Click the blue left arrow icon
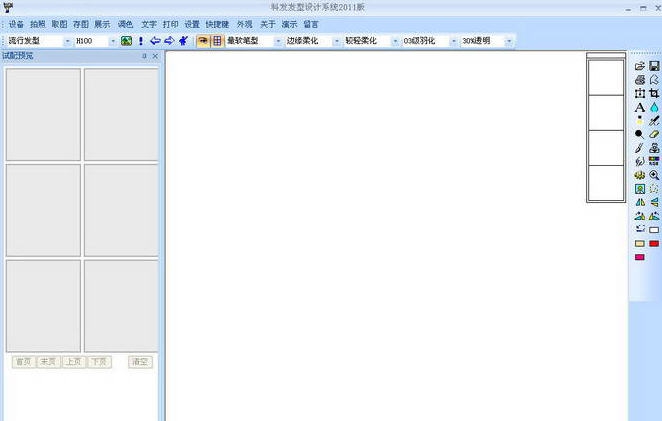Screen dimensions: 662x421 [155, 41]
